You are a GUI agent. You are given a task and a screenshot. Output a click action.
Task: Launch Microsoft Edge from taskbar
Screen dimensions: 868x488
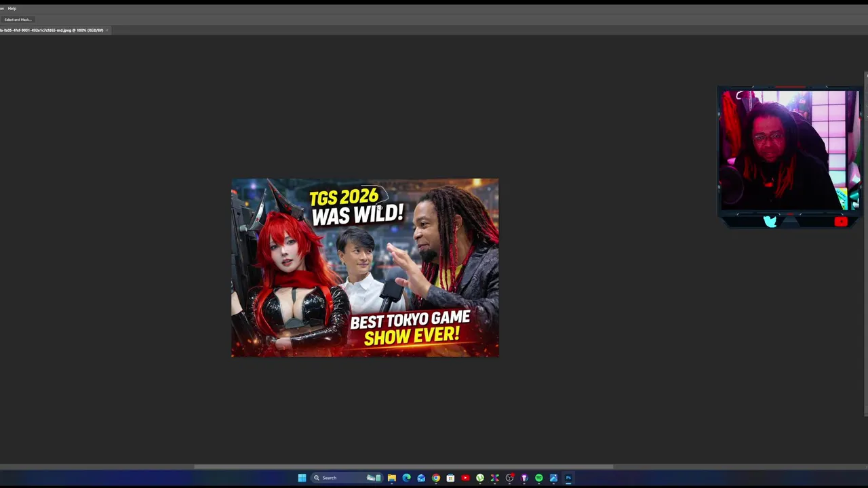[406, 478]
